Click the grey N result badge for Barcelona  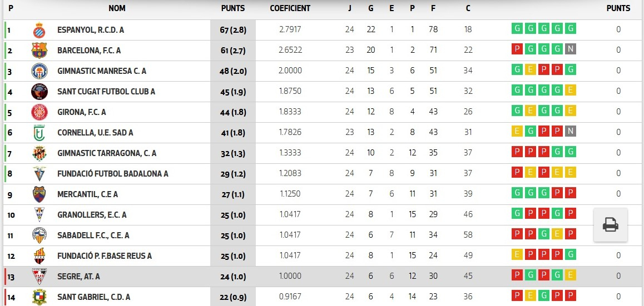pos(570,49)
